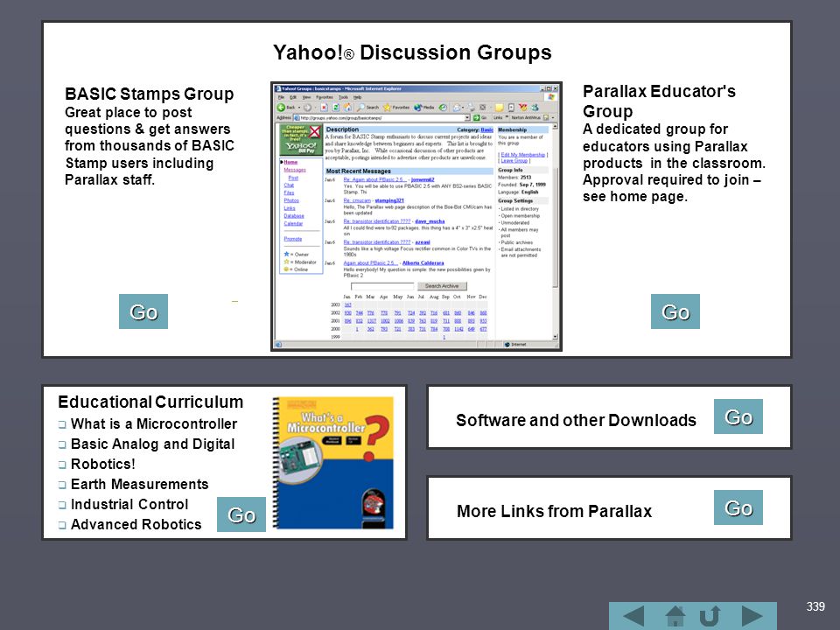The height and width of the screenshot is (630, 840).
Task: Click the home icon in navigation bar
Action: (x=675, y=617)
